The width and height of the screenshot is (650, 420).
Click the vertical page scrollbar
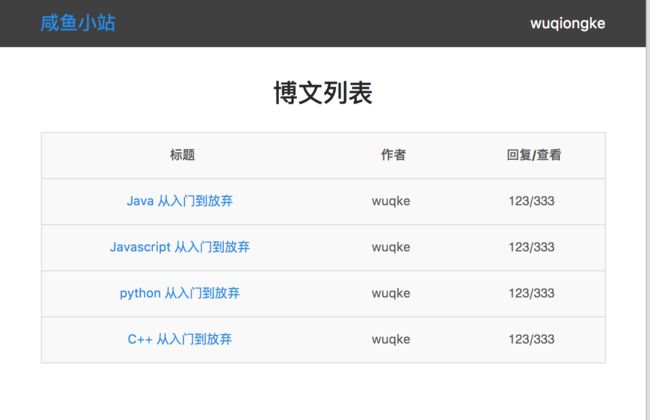pos(648,210)
